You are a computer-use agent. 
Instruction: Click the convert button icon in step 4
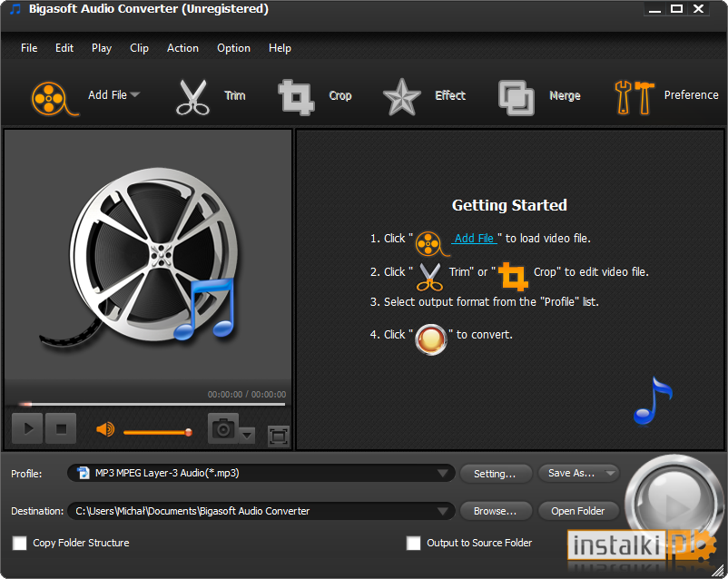click(x=430, y=339)
